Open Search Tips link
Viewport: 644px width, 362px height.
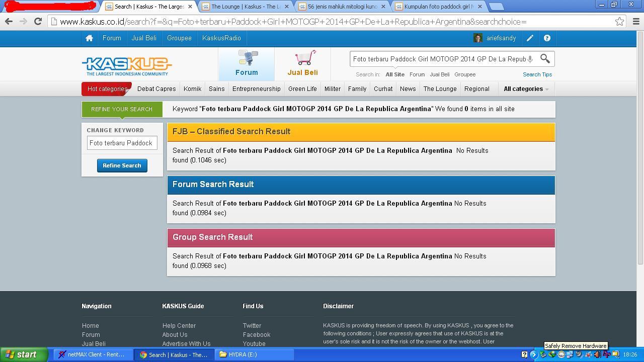537,74
